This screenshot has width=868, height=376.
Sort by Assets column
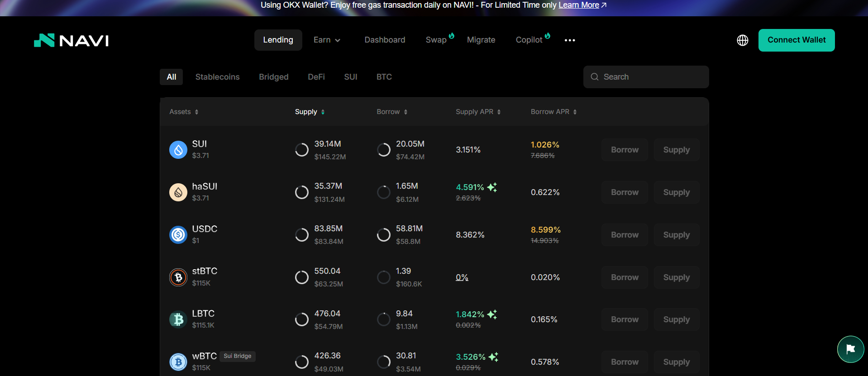[184, 112]
